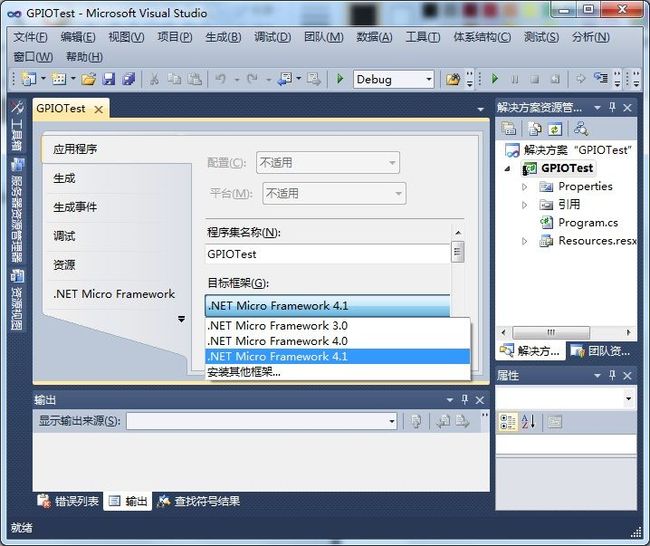Select .NET Micro Framework 4.1 in list

(x=337, y=357)
